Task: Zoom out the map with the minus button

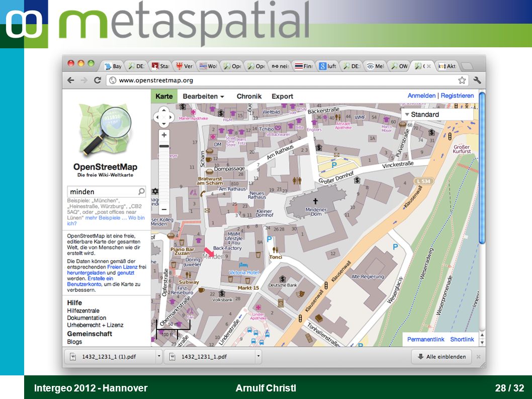Action: 164,209
